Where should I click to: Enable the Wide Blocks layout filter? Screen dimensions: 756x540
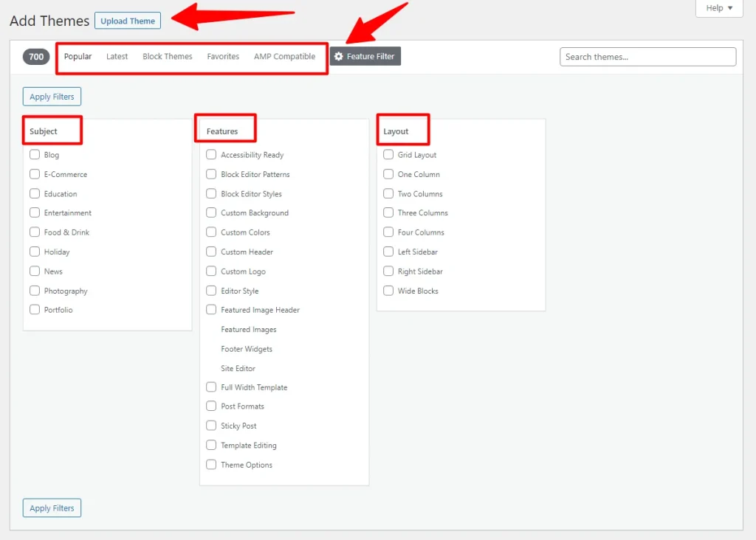[x=388, y=291]
